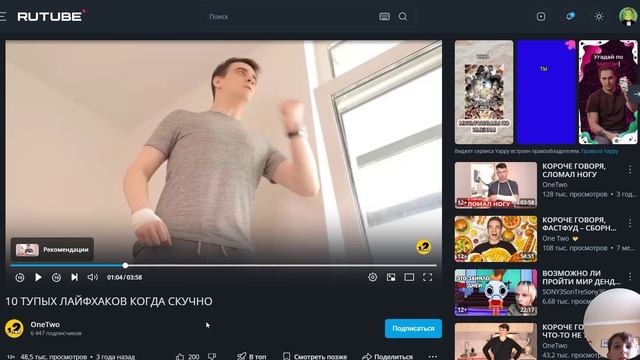
Task: Go to RUTUBE home via logo
Action: pos(51,16)
